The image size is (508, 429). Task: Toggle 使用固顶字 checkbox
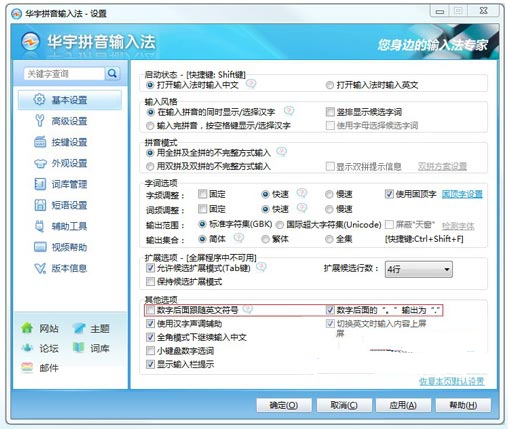tap(389, 194)
